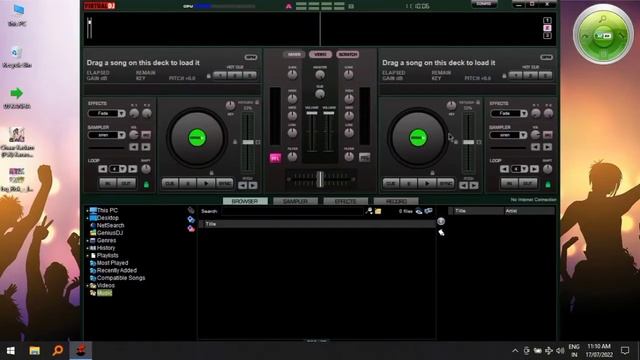This screenshot has height=360, width=640.
Task: Halve the loop length on right deck
Action: tap(504, 169)
